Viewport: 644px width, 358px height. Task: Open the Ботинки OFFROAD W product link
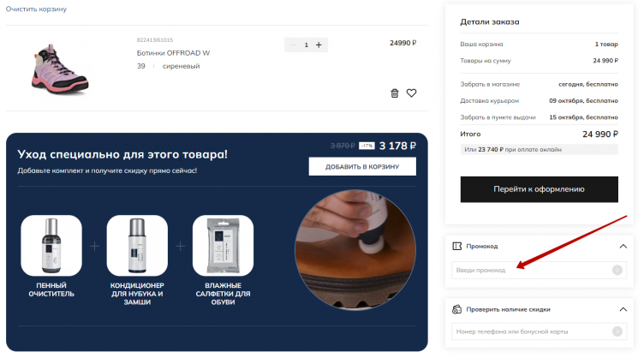pyautogui.click(x=173, y=53)
